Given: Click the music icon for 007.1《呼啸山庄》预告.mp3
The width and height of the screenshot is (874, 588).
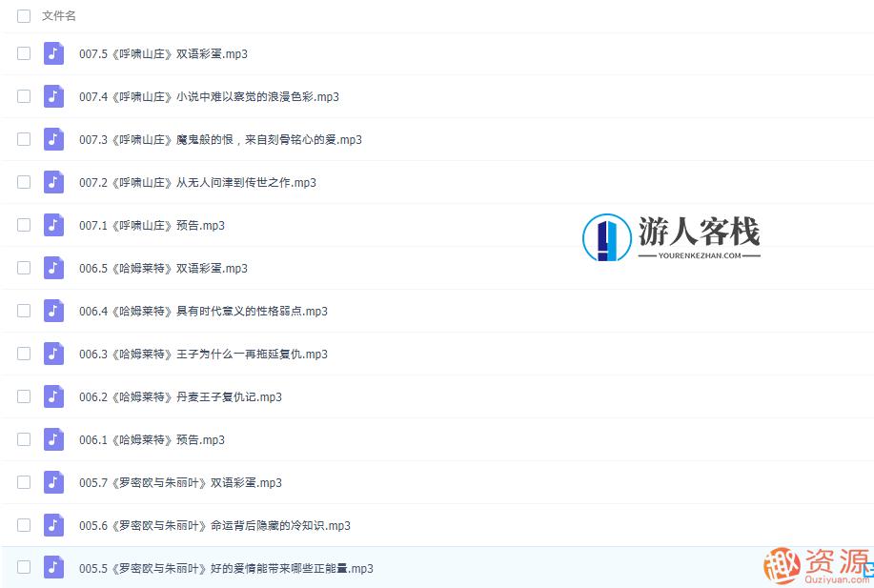Looking at the screenshot, I should tap(53, 225).
